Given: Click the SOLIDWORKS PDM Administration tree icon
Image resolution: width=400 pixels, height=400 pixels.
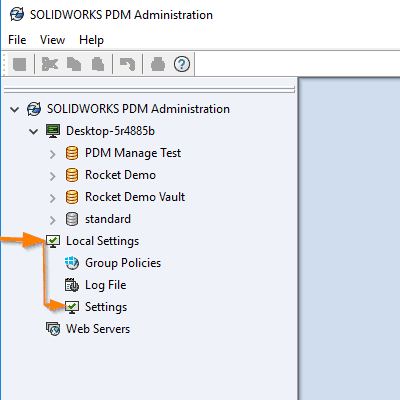Looking at the screenshot, I should (x=34, y=109).
